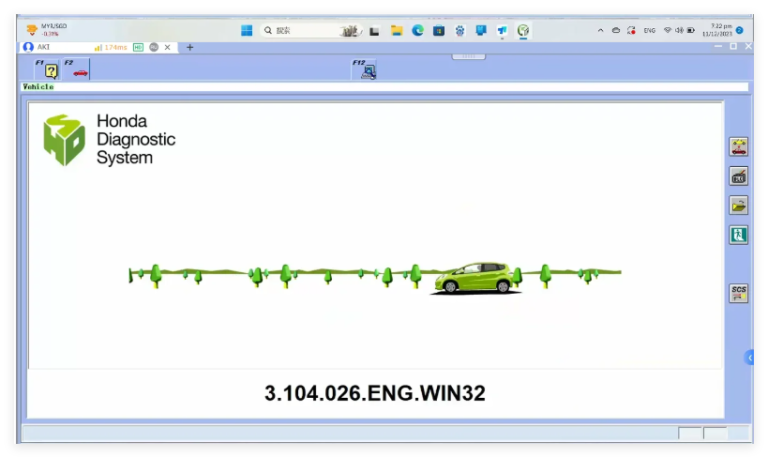Close the AKI session tab
Screen dimensions: 768x458
[168, 48]
